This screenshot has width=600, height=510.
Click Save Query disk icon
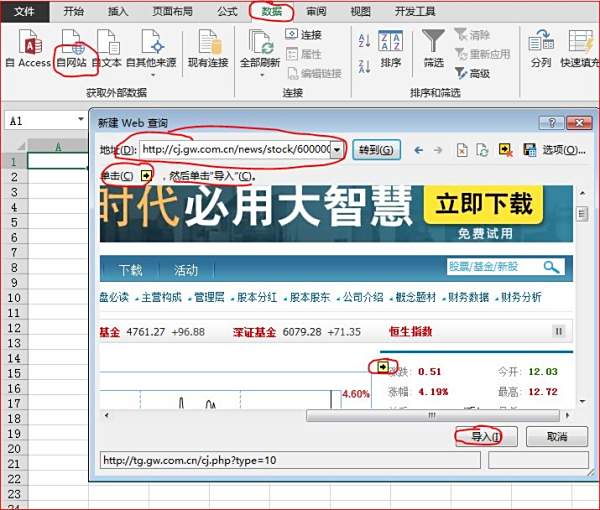(x=530, y=150)
